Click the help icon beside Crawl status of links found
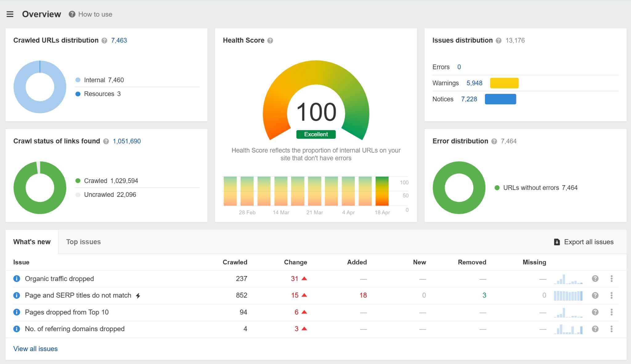The image size is (631, 364). [105, 141]
